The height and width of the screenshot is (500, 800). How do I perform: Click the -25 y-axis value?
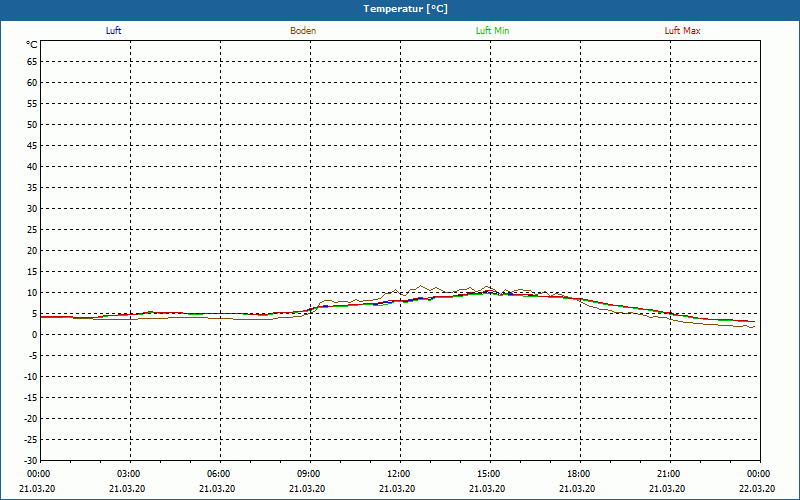[31, 440]
